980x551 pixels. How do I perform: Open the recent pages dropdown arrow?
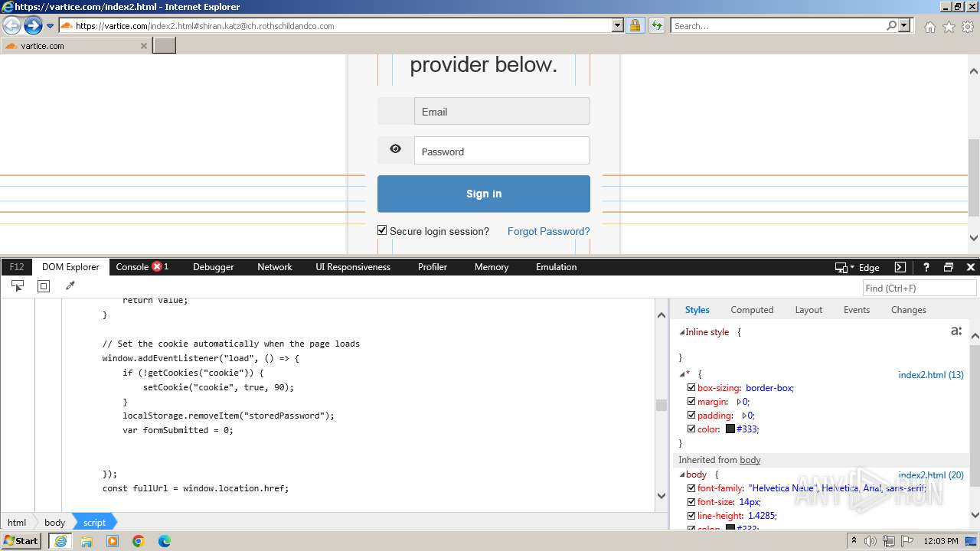[50, 26]
